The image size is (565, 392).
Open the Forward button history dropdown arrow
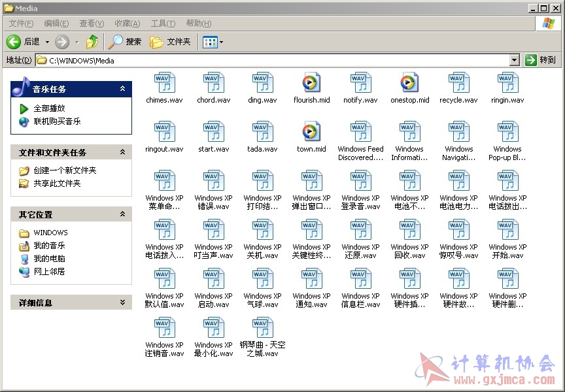pos(77,42)
